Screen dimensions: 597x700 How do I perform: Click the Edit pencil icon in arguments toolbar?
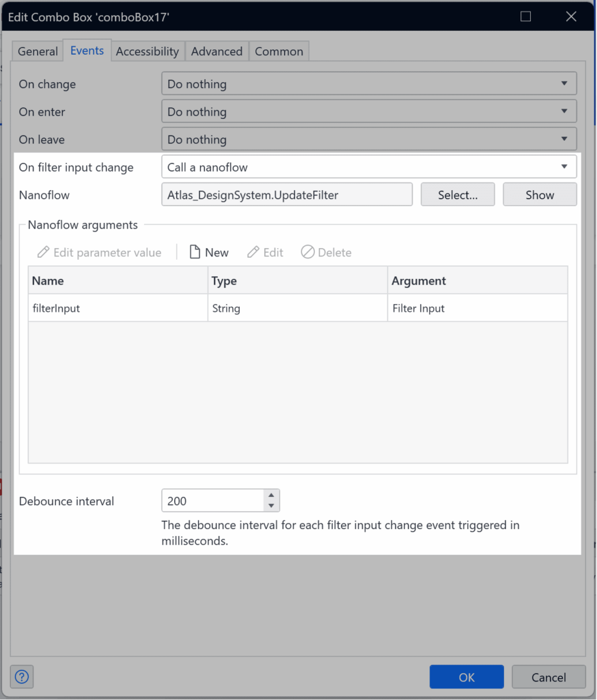(253, 252)
